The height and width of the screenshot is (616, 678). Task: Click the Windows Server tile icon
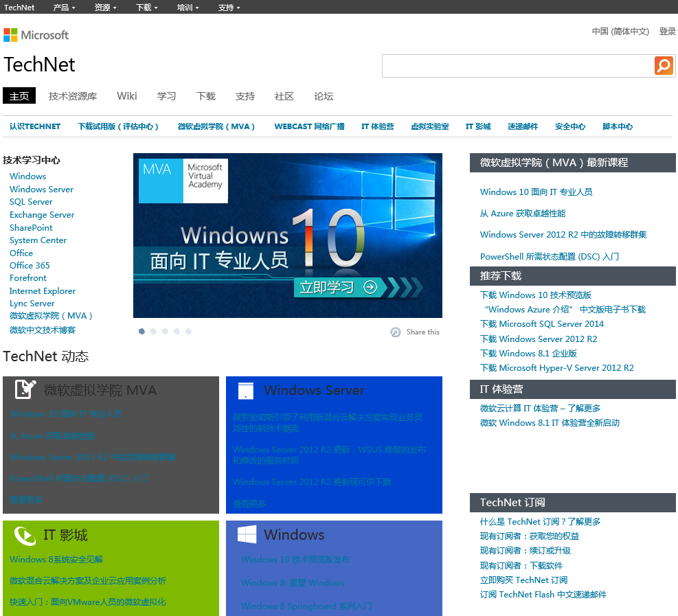pyautogui.click(x=246, y=390)
